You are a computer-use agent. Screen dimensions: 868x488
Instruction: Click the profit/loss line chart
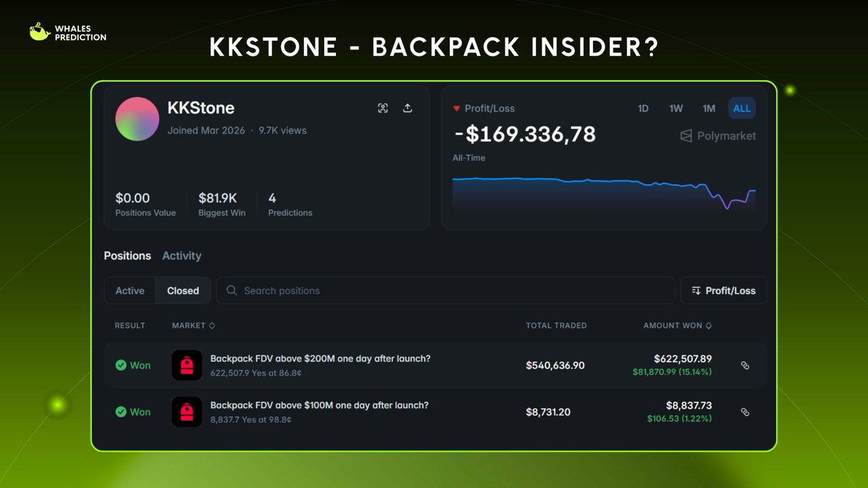coord(604,193)
